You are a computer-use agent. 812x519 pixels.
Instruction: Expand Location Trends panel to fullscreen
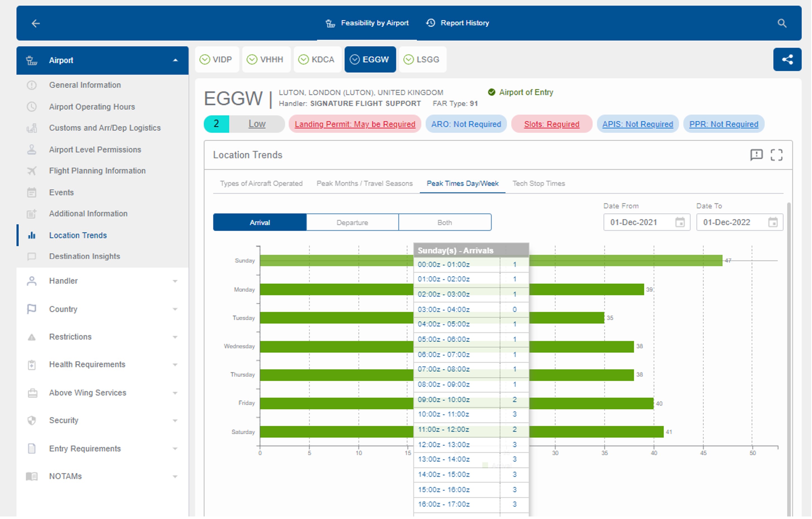click(x=776, y=155)
